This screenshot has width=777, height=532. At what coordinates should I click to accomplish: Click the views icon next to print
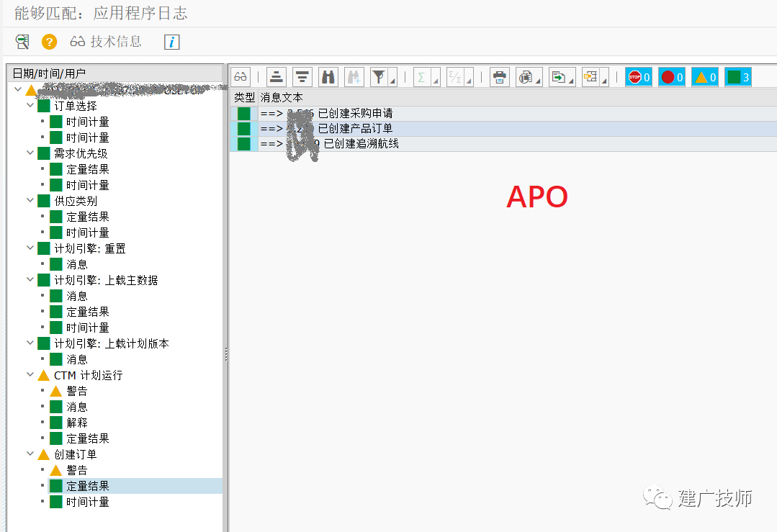[x=525, y=77]
